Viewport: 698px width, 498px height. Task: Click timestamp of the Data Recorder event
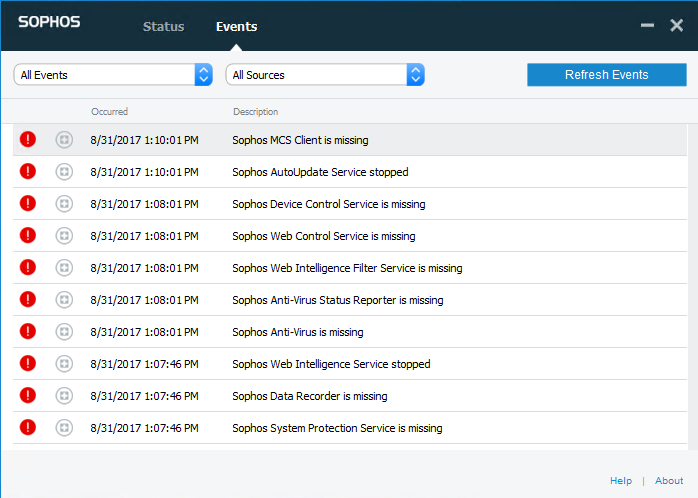point(144,396)
